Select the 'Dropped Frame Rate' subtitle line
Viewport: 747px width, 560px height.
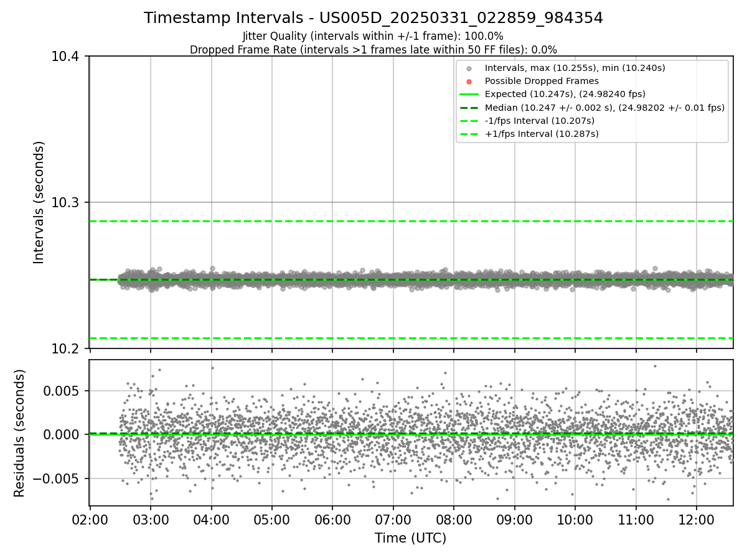(374, 50)
